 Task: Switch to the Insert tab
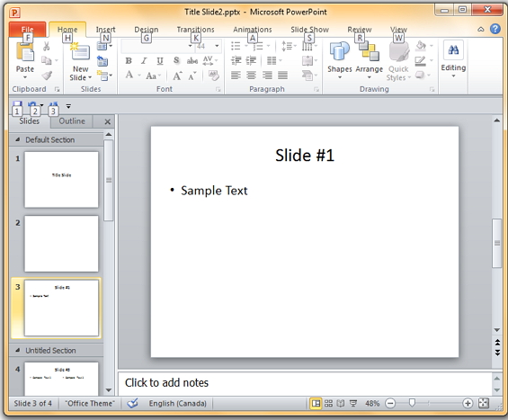[105, 30]
